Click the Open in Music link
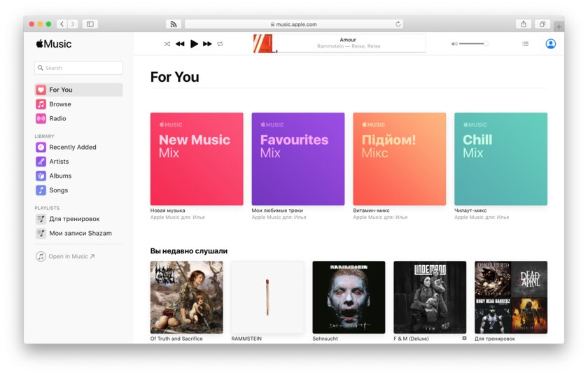This screenshot has height=375, width=588. point(66,256)
